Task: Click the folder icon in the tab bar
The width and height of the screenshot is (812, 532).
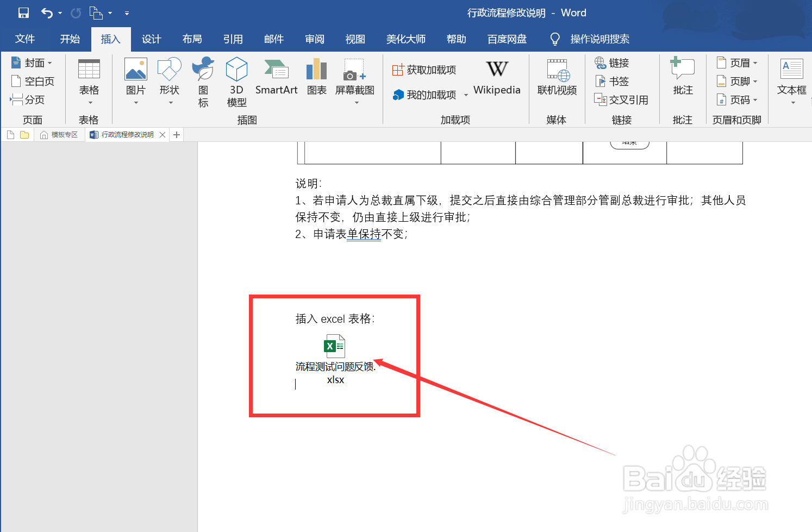Action: (24, 135)
